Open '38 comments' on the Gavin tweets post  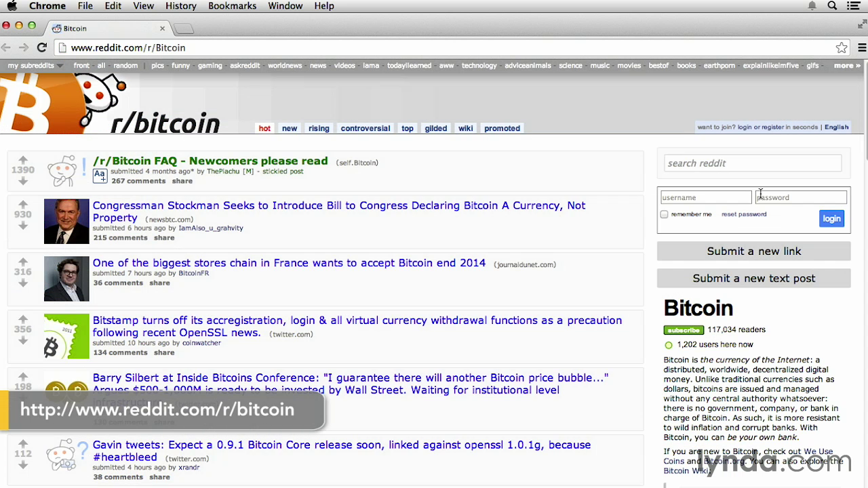point(118,477)
